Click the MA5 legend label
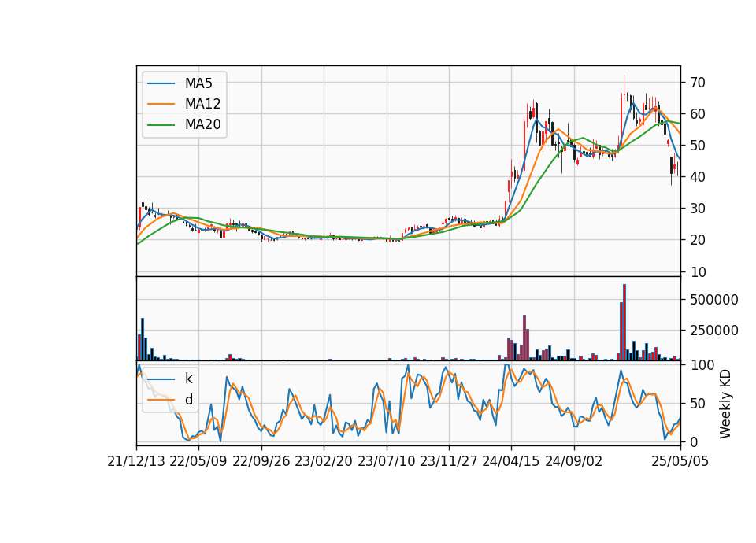 198,83
